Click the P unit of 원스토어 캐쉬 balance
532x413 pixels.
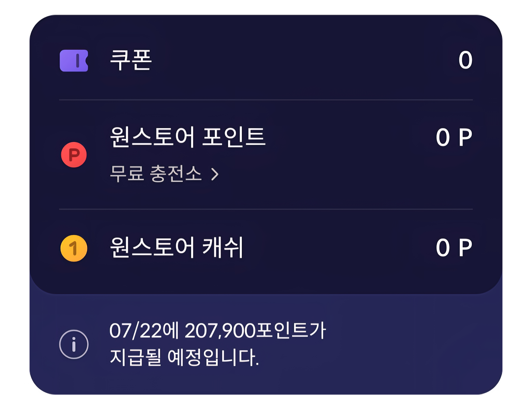[465, 248]
